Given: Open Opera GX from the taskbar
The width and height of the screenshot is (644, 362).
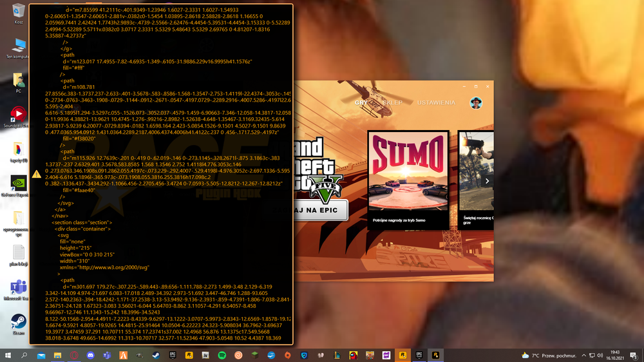Looking at the screenshot, I should pyautogui.click(x=74, y=356).
